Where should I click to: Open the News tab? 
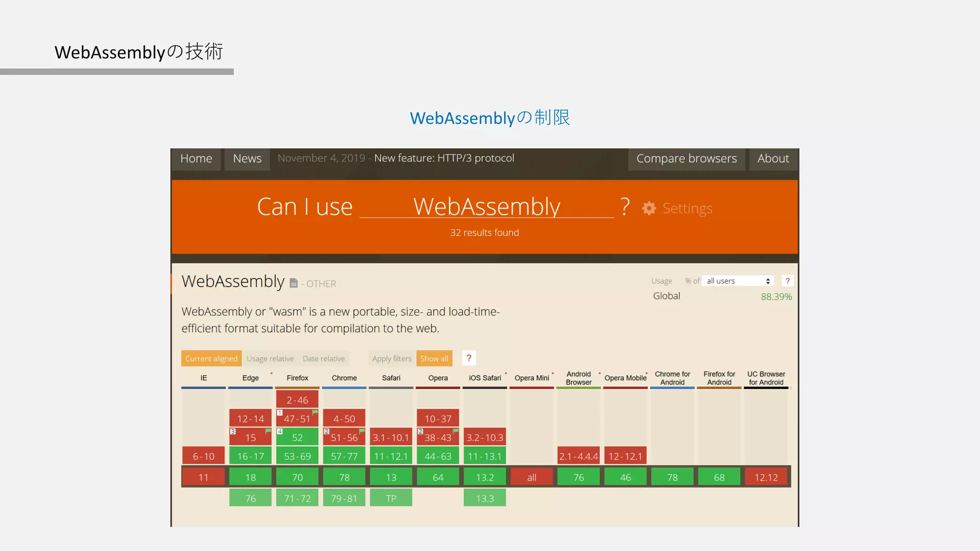[x=247, y=159]
